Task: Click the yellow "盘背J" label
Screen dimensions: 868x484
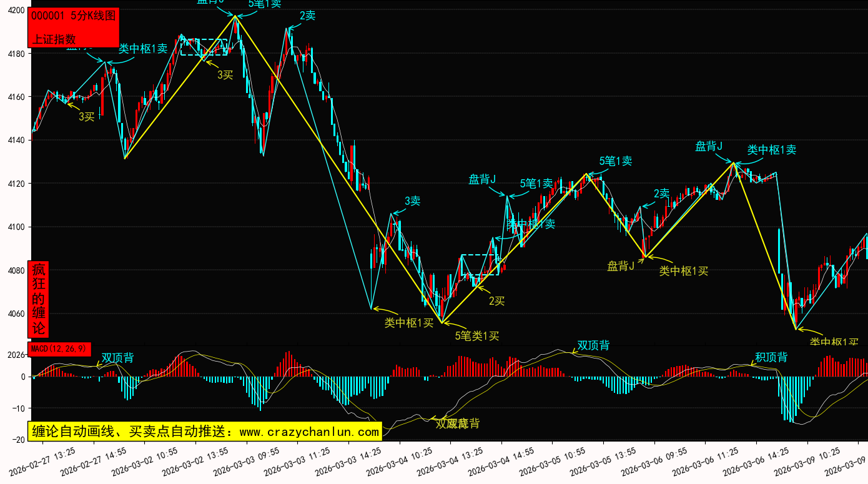Action: pyautogui.click(x=621, y=266)
